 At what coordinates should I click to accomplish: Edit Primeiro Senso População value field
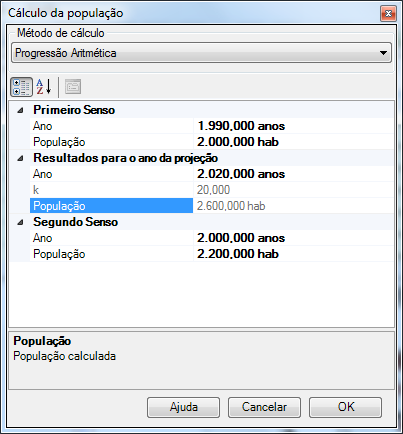click(x=294, y=142)
